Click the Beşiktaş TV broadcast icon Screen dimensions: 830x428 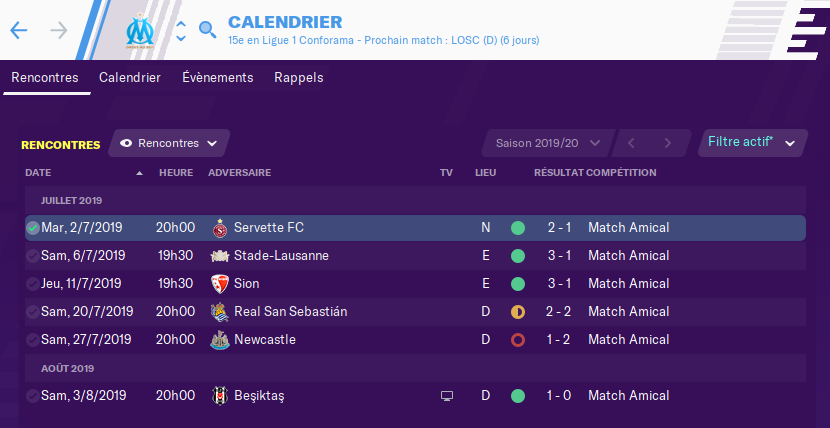tap(447, 396)
